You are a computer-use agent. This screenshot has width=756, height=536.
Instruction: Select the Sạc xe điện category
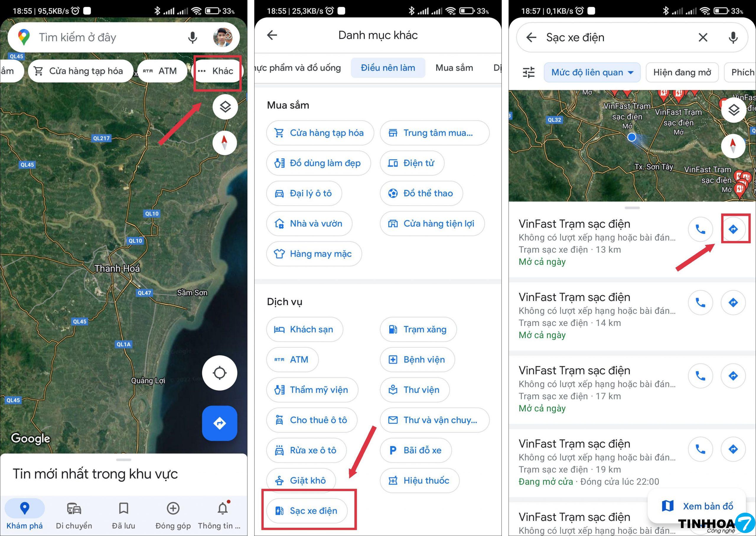pyautogui.click(x=307, y=511)
